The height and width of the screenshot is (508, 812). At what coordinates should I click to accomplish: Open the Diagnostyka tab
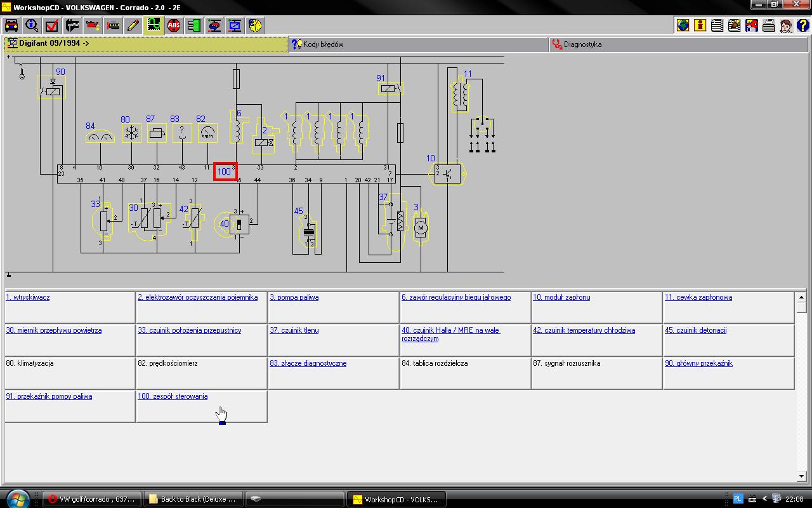point(582,44)
